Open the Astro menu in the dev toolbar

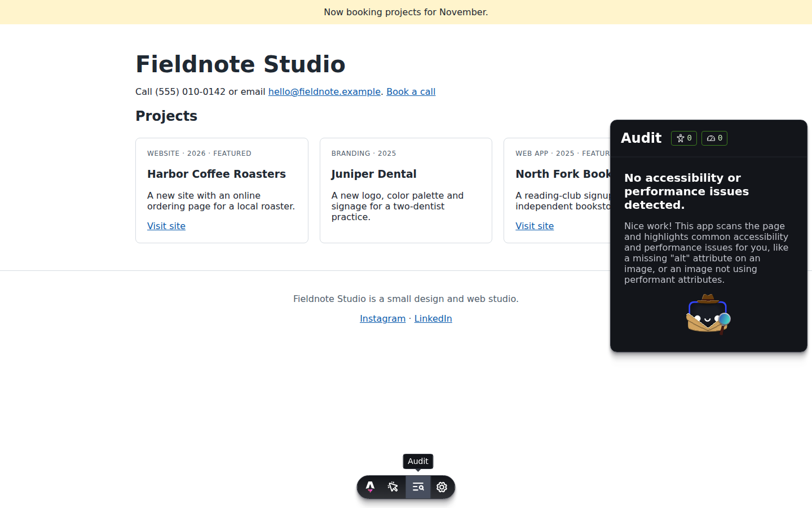pyautogui.click(x=370, y=487)
